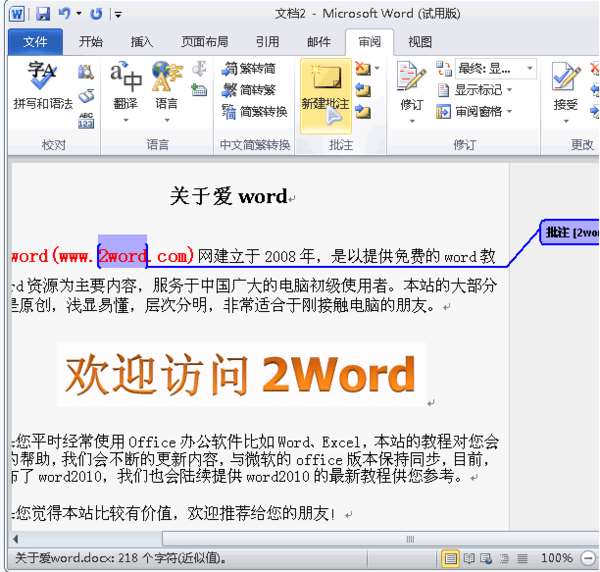Image resolution: width=600 pixels, height=572 pixels.
Task: Click the input method icon in 语言 group
Action: (x=199, y=90)
